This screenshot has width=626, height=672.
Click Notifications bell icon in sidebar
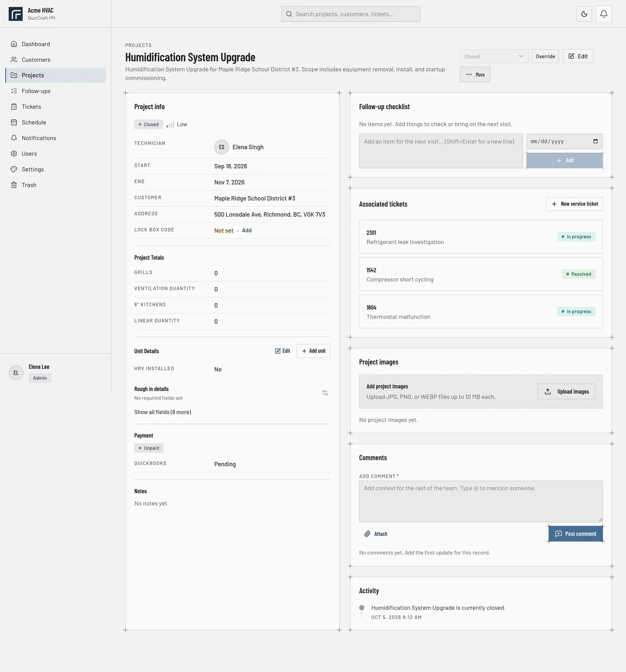point(14,138)
